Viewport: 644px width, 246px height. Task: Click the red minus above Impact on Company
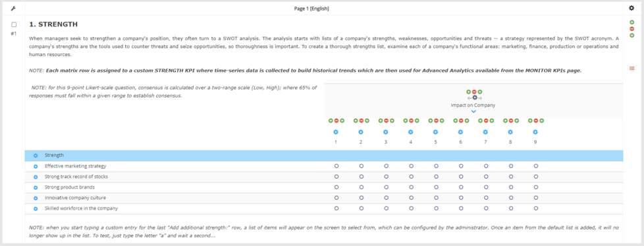point(474,92)
